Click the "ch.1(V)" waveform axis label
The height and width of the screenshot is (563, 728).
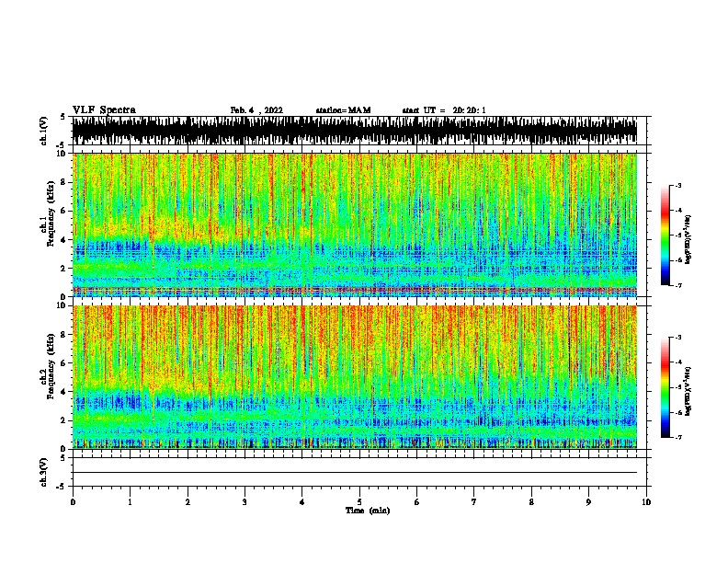[x=43, y=131]
